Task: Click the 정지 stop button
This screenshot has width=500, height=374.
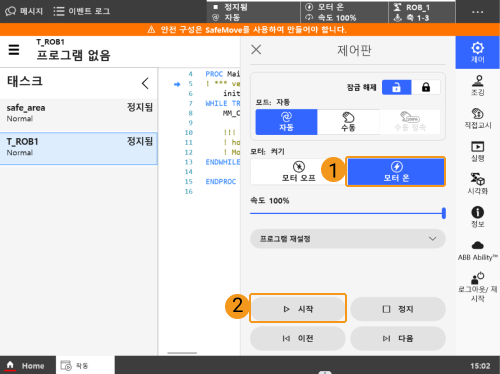Action: click(x=398, y=309)
